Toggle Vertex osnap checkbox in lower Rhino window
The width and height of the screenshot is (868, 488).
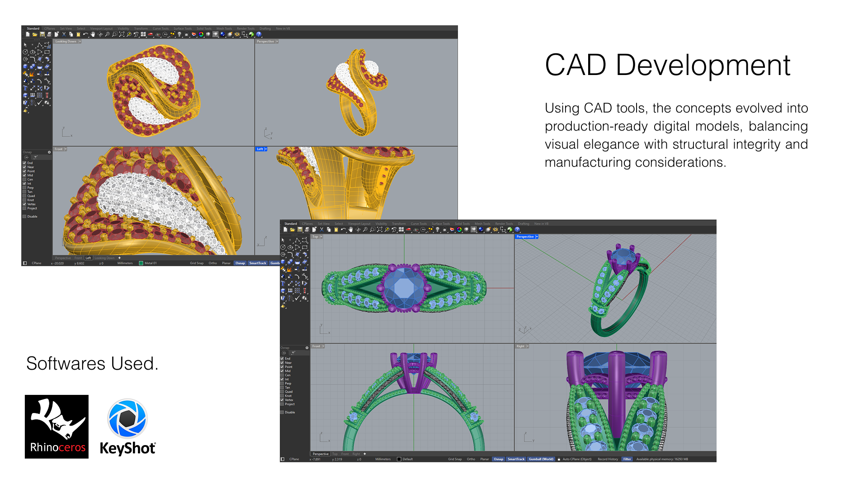pyautogui.click(x=282, y=400)
